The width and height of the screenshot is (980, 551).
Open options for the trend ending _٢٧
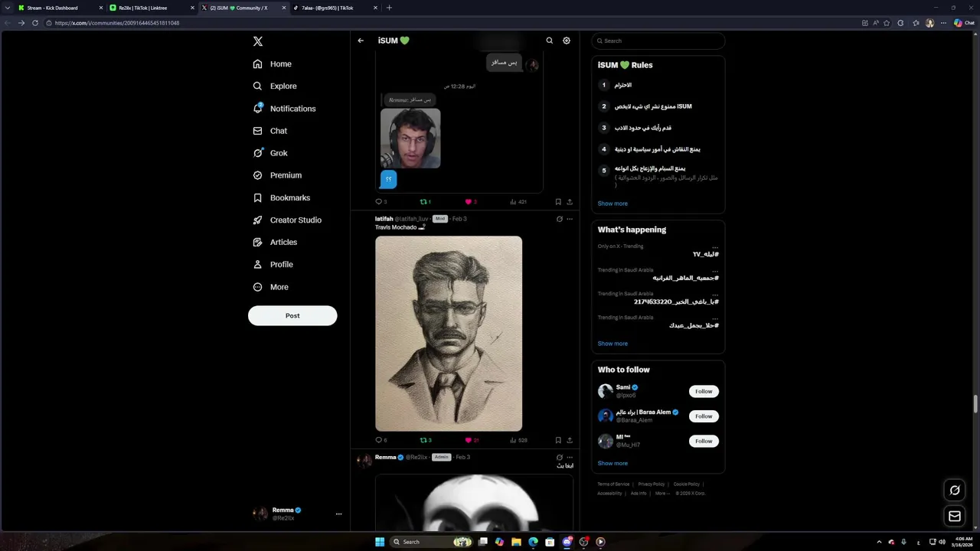715,247
